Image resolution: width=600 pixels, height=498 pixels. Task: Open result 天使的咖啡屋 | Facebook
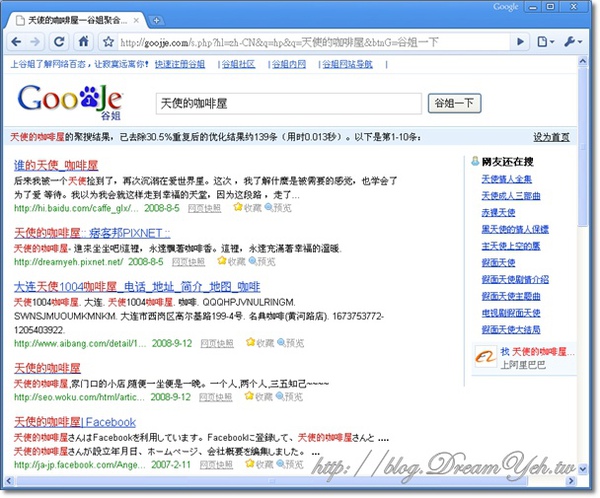75,422
